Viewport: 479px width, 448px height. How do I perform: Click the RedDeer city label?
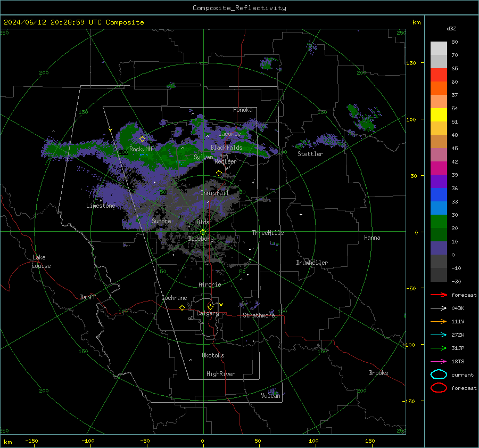click(226, 161)
